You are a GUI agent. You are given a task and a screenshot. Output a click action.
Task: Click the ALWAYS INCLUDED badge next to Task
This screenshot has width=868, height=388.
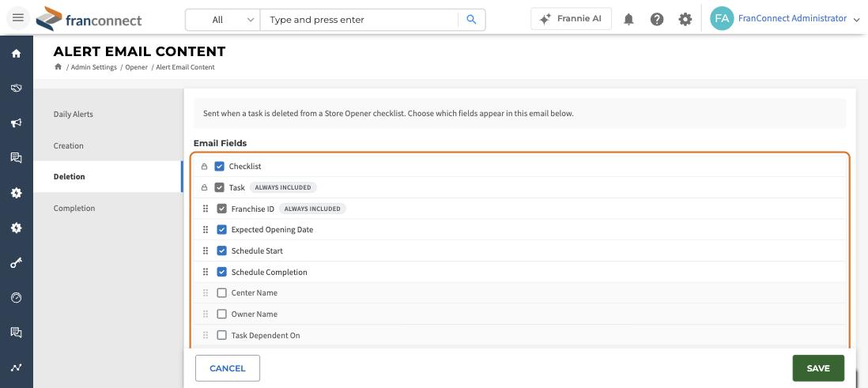[x=283, y=187]
